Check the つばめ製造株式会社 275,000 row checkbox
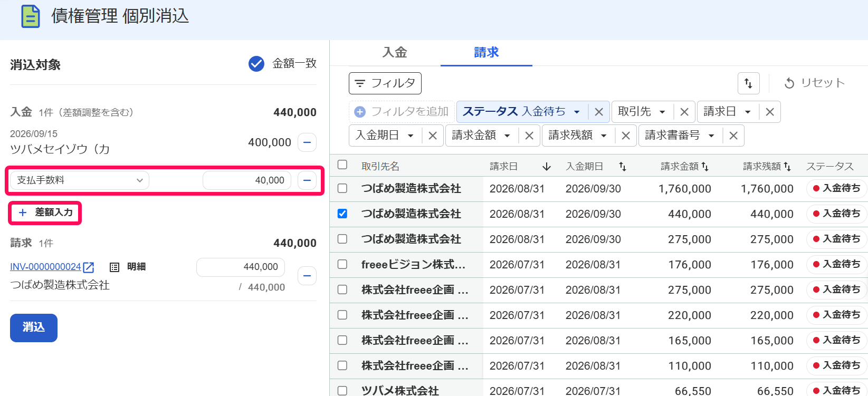This screenshot has width=868, height=396. pos(342,239)
